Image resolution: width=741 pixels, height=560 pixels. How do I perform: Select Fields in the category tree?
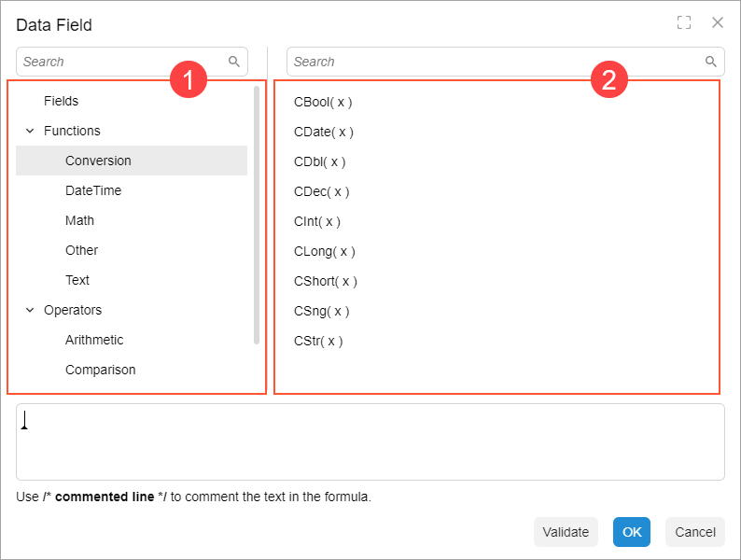coord(61,101)
